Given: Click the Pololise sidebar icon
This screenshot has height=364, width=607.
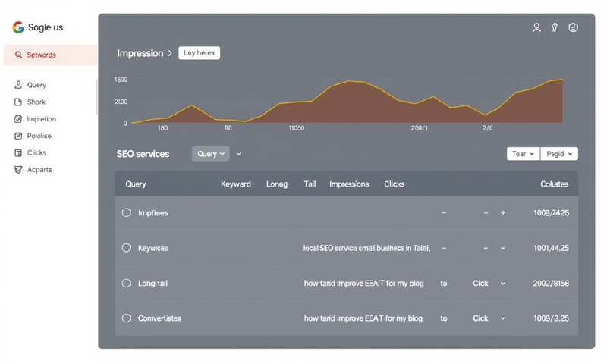Looking at the screenshot, I should pos(19,136).
